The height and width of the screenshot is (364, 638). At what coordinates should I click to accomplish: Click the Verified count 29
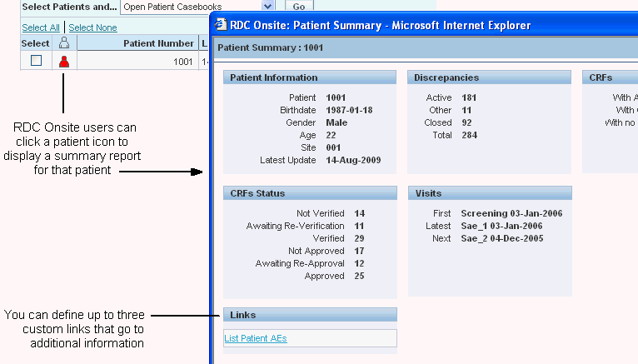tap(359, 238)
